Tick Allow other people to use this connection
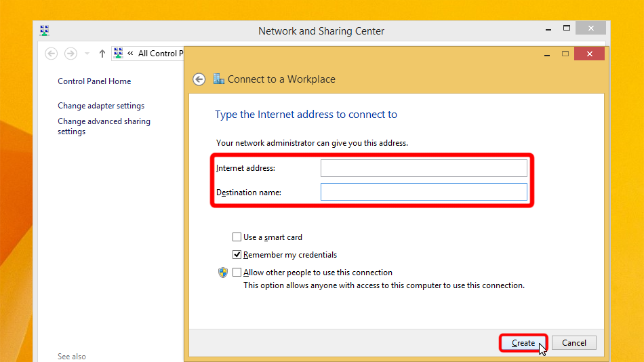 (x=237, y=273)
